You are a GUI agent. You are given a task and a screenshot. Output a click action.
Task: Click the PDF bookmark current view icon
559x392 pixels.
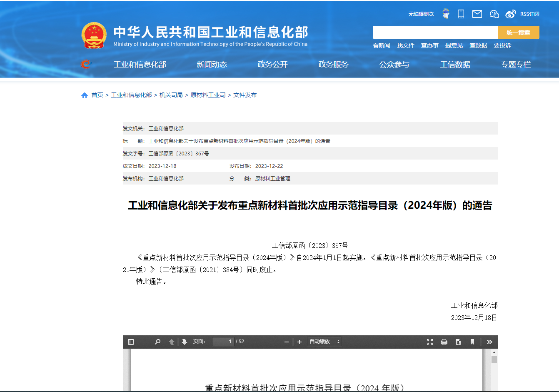pyautogui.click(x=472, y=342)
